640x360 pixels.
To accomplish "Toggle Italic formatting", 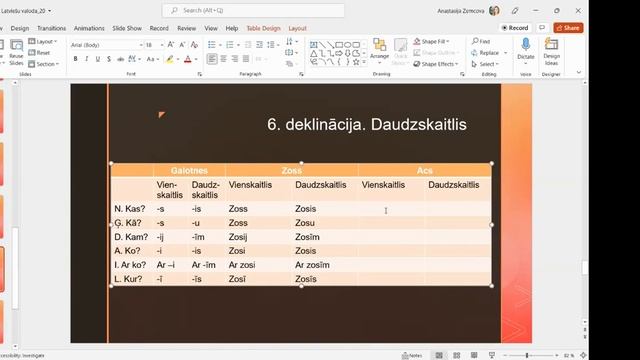I will pyautogui.click(x=87, y=59).
